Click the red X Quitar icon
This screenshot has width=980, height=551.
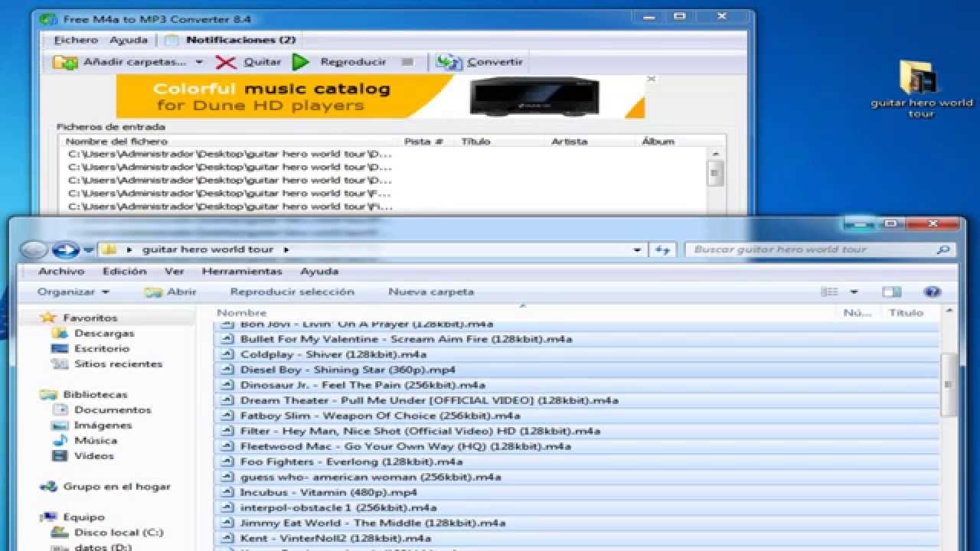(226, 62)
